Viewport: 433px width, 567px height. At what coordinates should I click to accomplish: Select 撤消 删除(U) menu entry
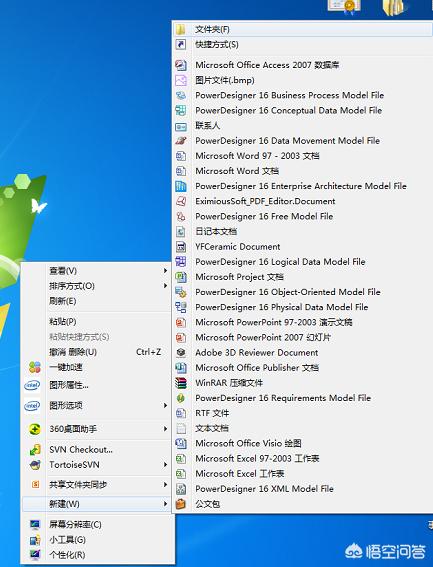(x=97, y=352)
